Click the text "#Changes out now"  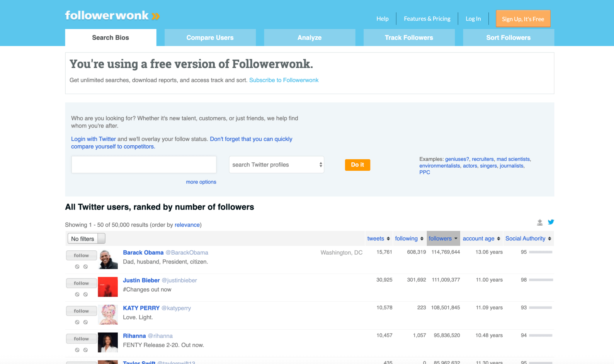tap(147, 290)
